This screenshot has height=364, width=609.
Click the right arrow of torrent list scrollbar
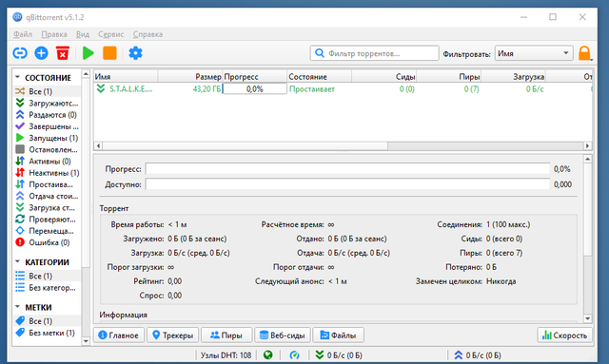(587, 146)
